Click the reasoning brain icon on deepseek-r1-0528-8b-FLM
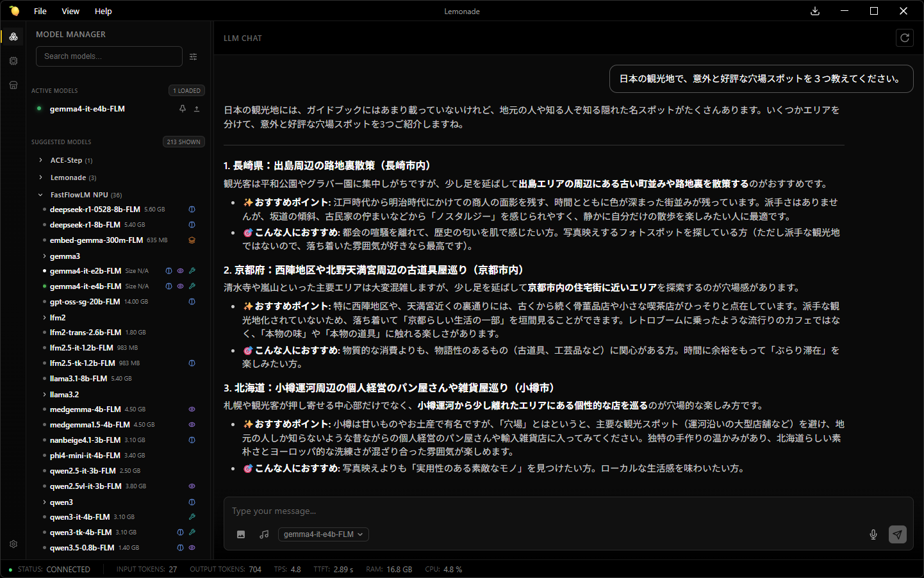 click(192, 210)
